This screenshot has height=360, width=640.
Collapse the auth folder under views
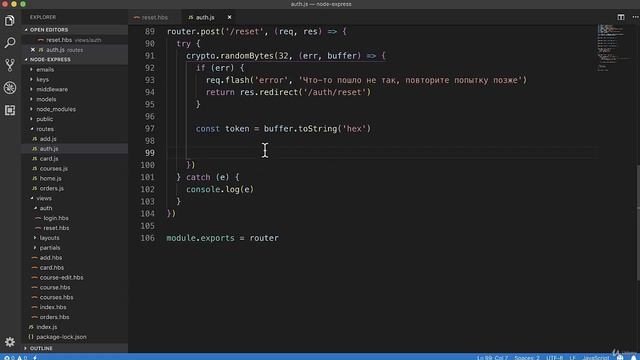point(46,208)
